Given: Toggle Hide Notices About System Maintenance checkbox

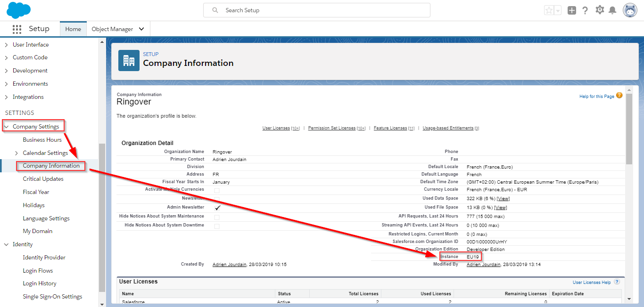Looking at the screenshot, I should coord(217,217).
